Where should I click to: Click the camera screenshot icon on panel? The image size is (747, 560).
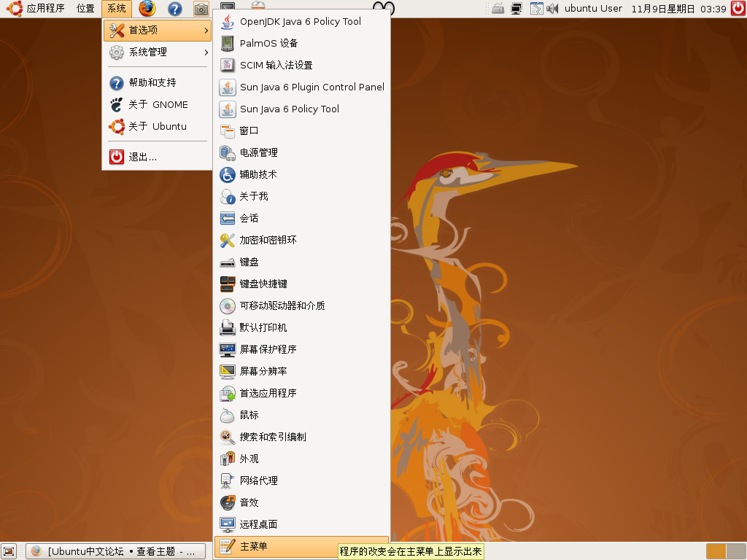point(201,9)
